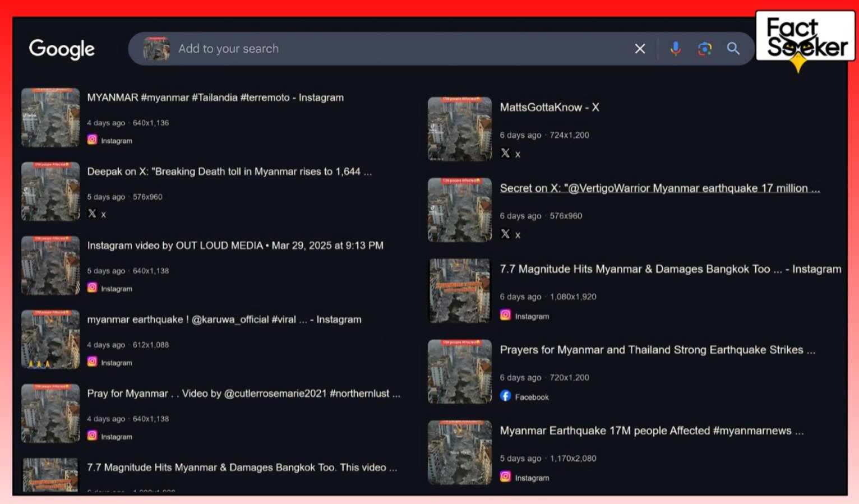Click the magnifying glass search icon
The image size is (859, 504).
point(733,49)
